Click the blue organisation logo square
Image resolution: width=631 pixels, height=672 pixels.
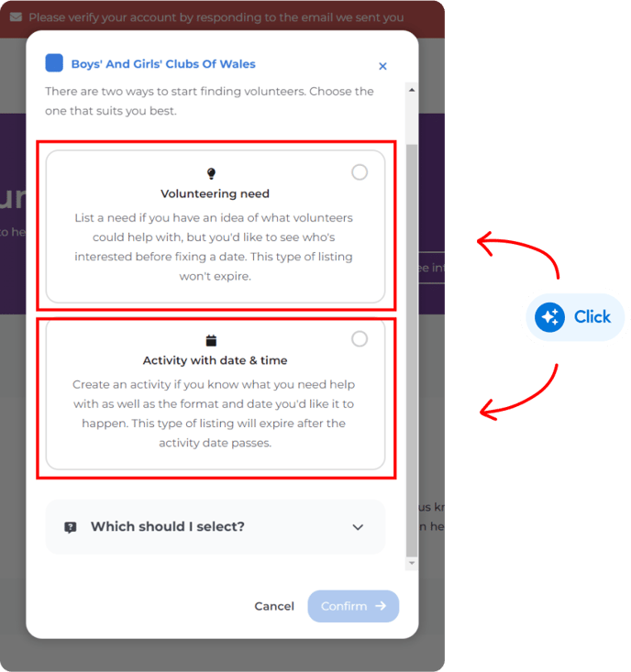54,63
